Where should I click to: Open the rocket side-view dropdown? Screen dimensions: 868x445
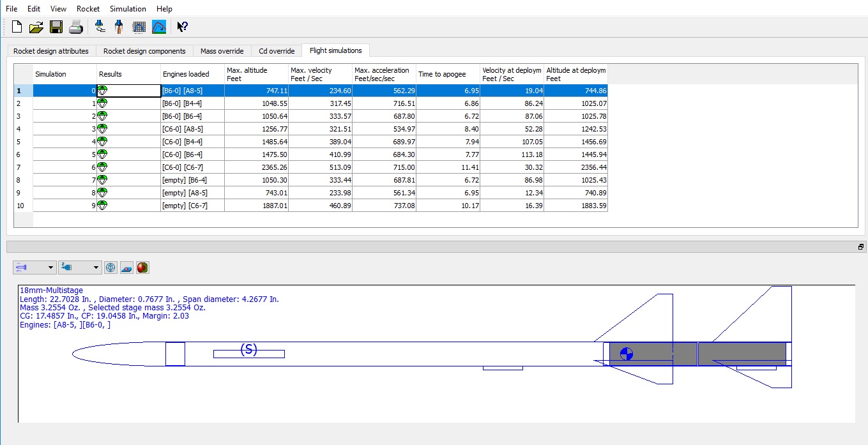34,268
